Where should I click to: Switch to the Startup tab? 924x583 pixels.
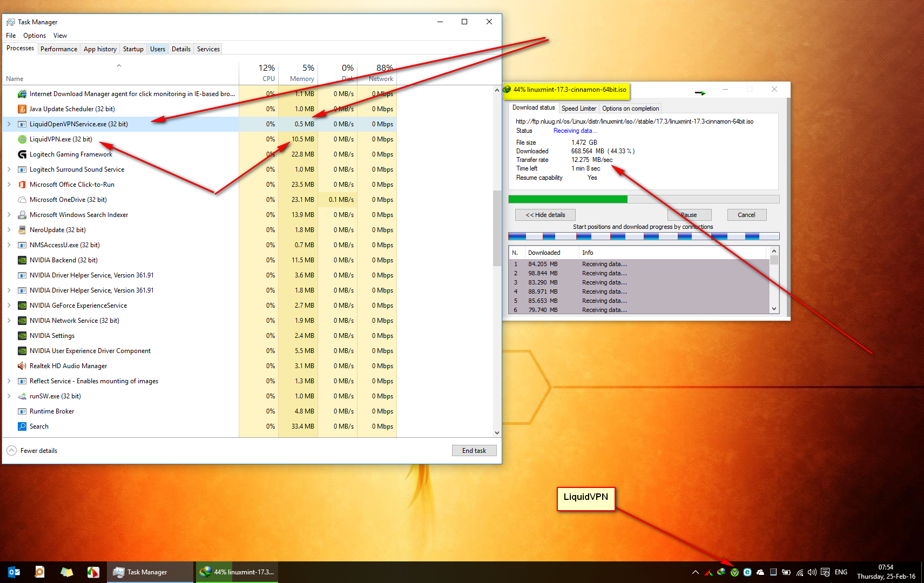click(133, 49)
